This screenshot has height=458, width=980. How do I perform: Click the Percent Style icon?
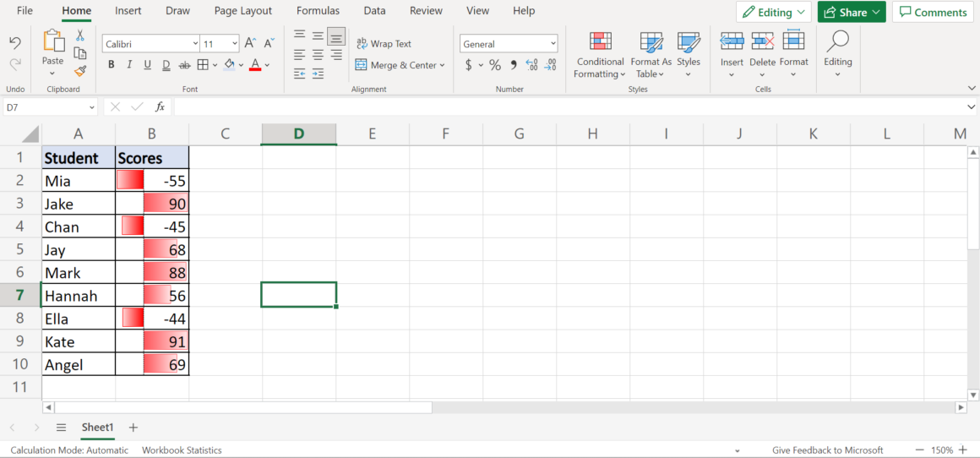point(495,65)
